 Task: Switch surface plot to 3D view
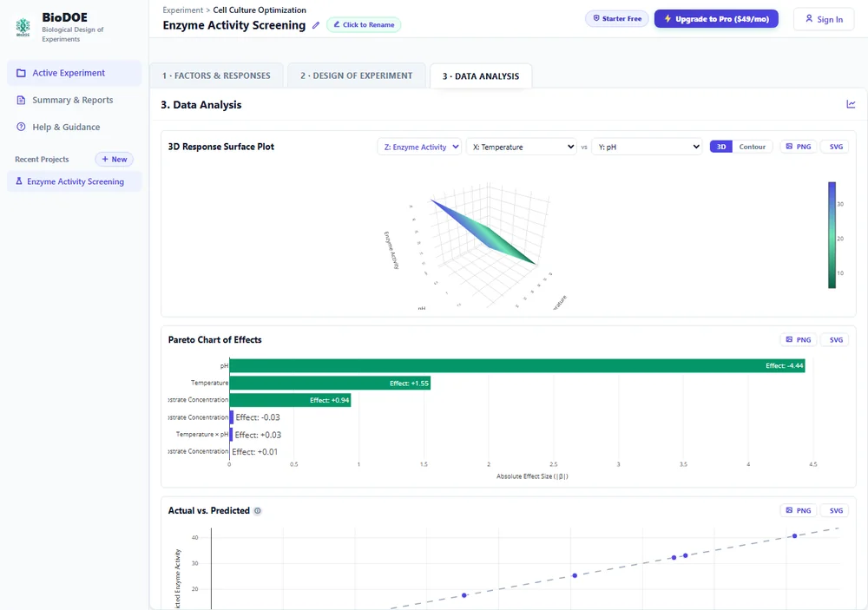pyautogui.click(x=721, y=147)
